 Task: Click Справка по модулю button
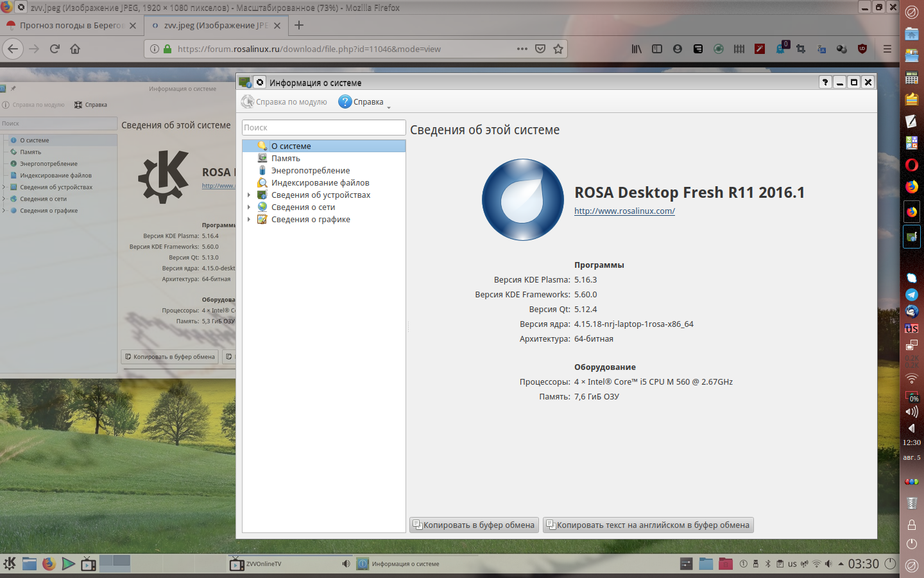click(x=284, y=101)
